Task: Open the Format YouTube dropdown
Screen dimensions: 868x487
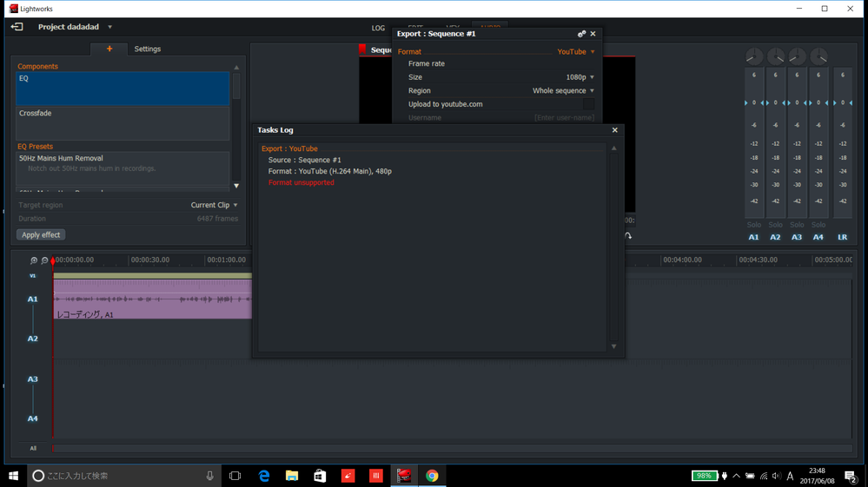Action: pyautogui.click(x=576, y=51)
